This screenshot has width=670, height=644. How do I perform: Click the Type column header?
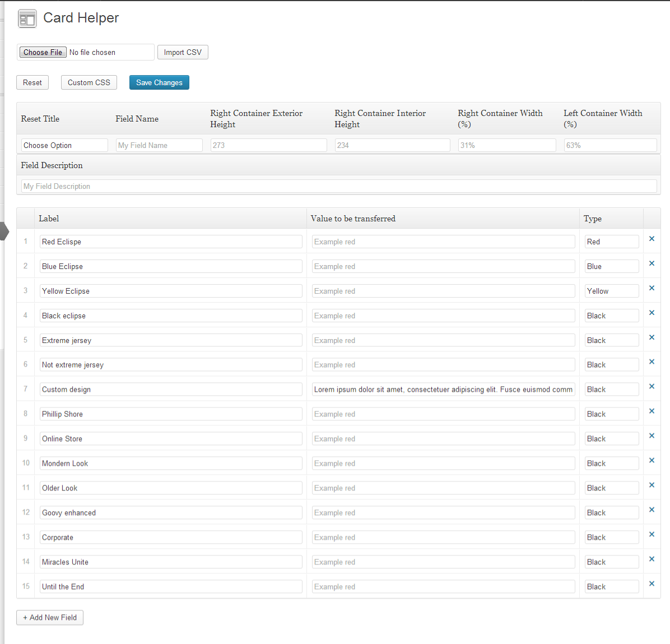tap(593, 219)
